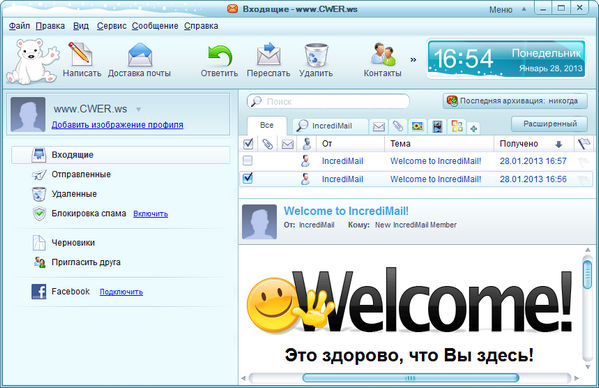Click the preview scroll down arrow
599x388 pixels.
coord(588,367)
